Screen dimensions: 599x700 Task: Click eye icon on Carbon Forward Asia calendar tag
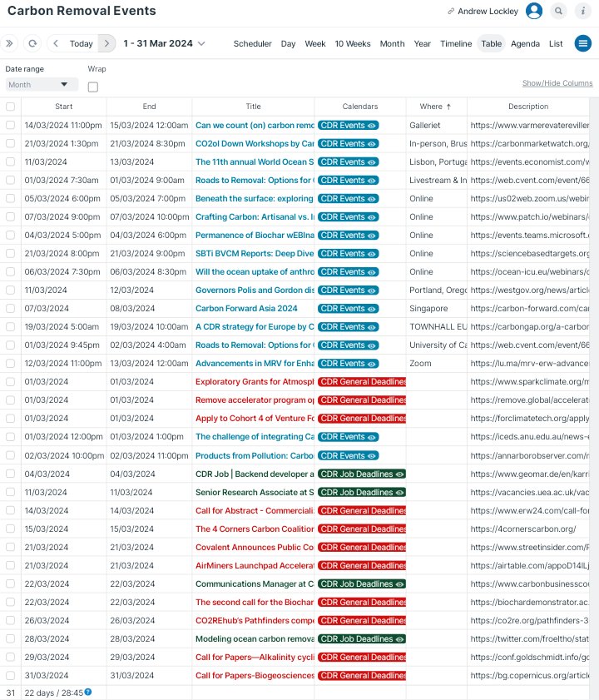pos(371,309)
